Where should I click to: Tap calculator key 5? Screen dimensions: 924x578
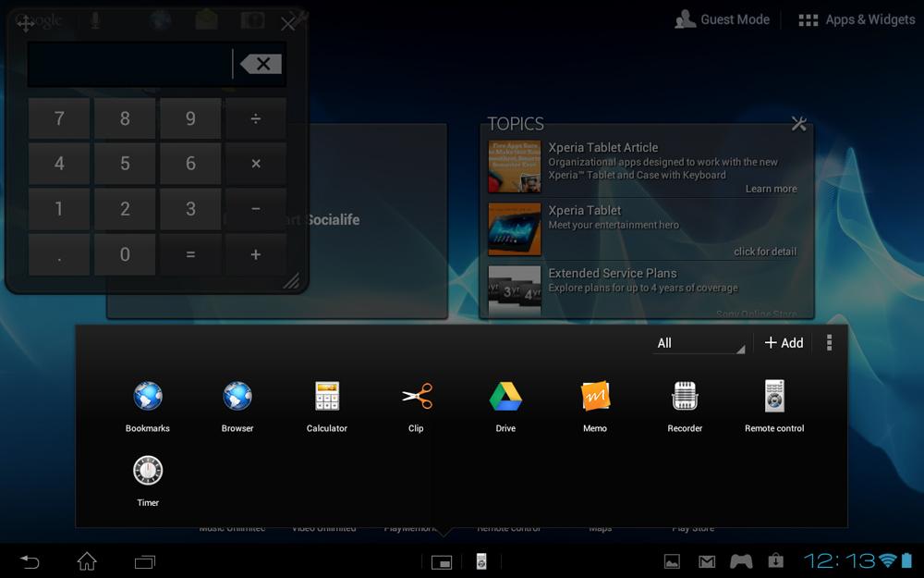coord(125,164)
